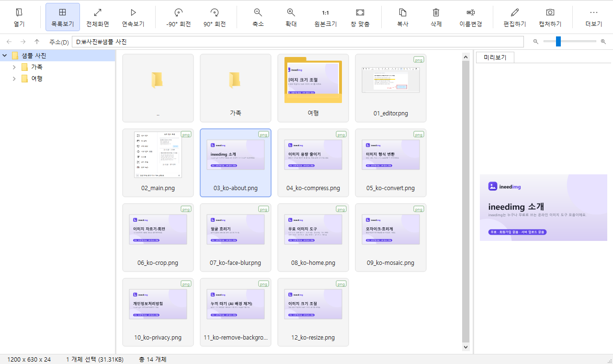613x364 pixels.
Task: Select the 가족 folder thumbnail
Action: click(x=236, y=88)
